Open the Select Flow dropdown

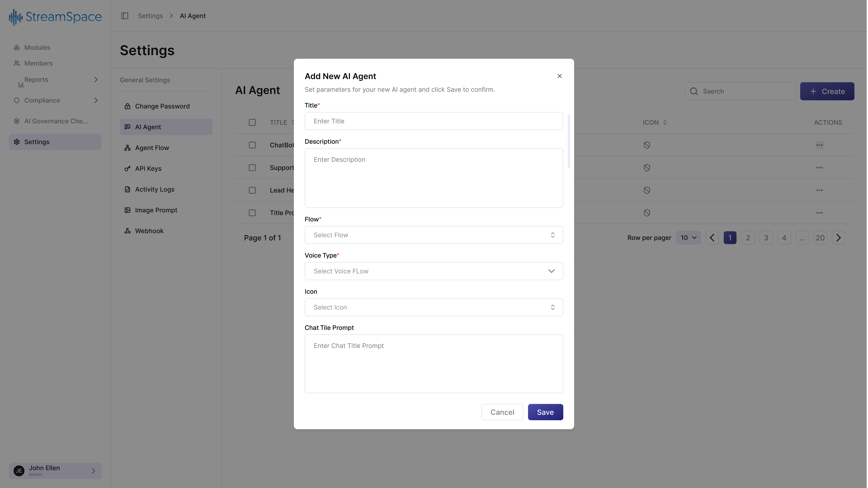pyautogui.click(x=434, y=235)
